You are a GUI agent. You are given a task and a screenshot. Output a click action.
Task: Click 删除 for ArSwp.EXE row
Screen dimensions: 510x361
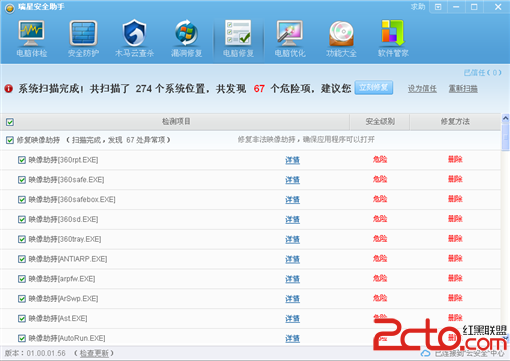(455, 298)
